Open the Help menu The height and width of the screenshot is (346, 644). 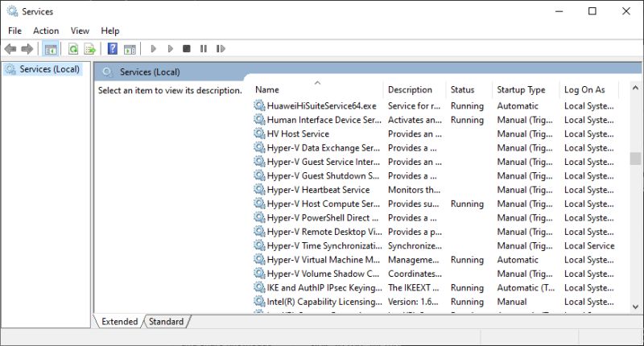pos(110,31)
